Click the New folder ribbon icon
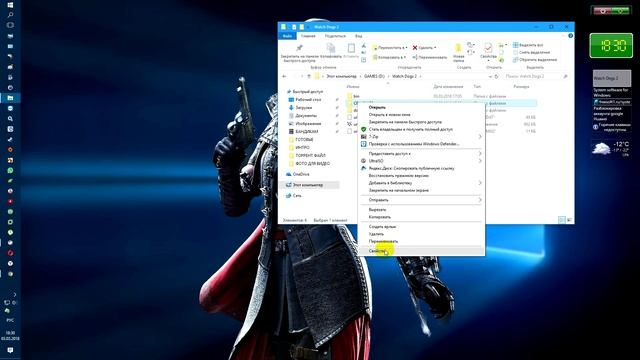The image size is (640, 360). point(458,48)
